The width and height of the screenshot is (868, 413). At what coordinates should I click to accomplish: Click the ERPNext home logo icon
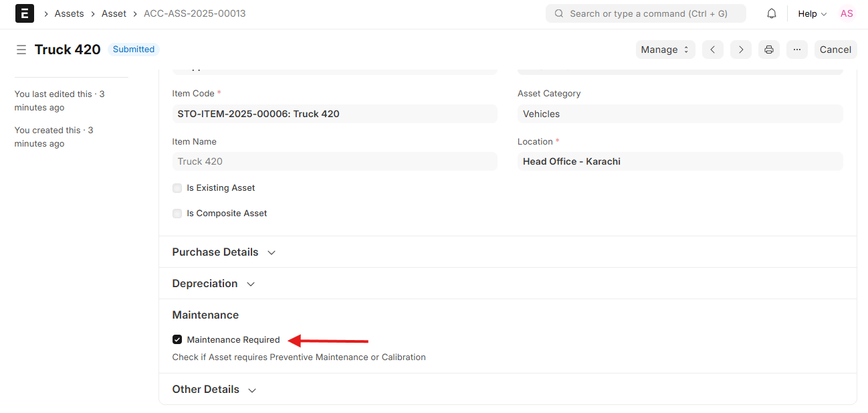point(25,13)
